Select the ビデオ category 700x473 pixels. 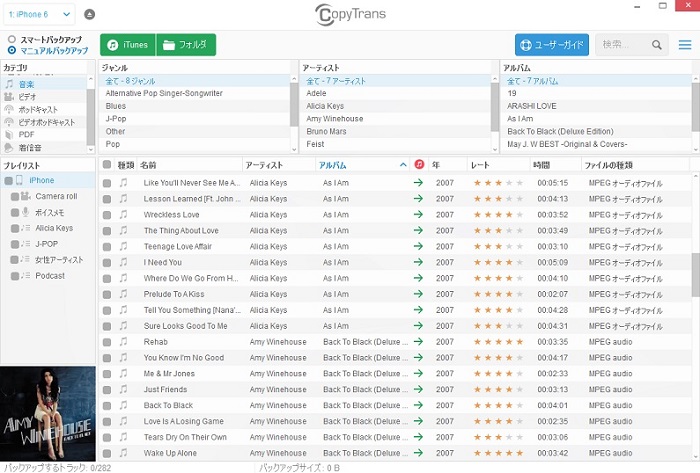44,97
